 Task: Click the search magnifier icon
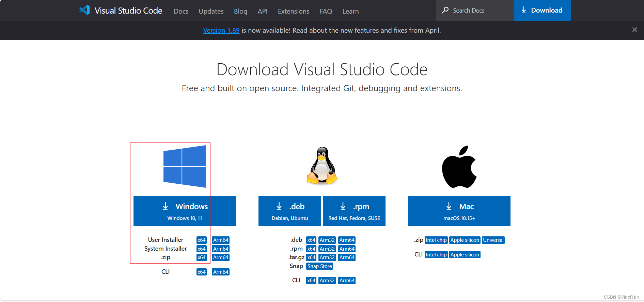tap(445, 10)
